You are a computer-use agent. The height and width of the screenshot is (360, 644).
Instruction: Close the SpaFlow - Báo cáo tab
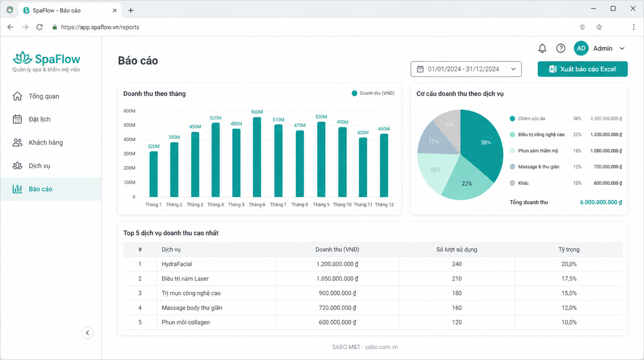pyautogui.click(x=115, y=10)
